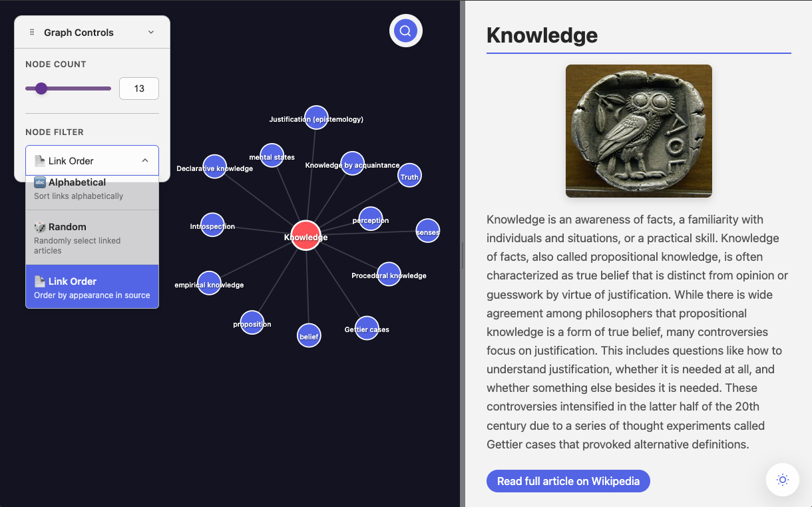Toggle the light/dark theme sun button

pos(782,480)
